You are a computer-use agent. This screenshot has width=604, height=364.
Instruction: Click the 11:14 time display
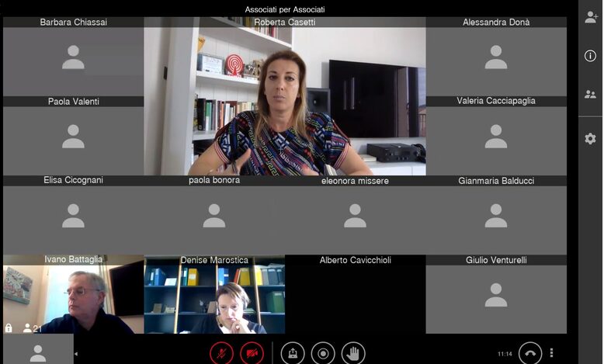tap(505, 354)
